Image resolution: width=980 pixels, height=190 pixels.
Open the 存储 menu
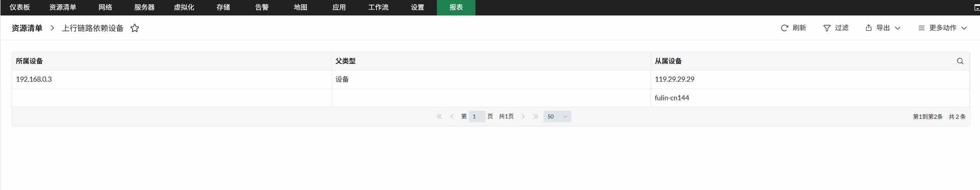[x=223, y=7]
